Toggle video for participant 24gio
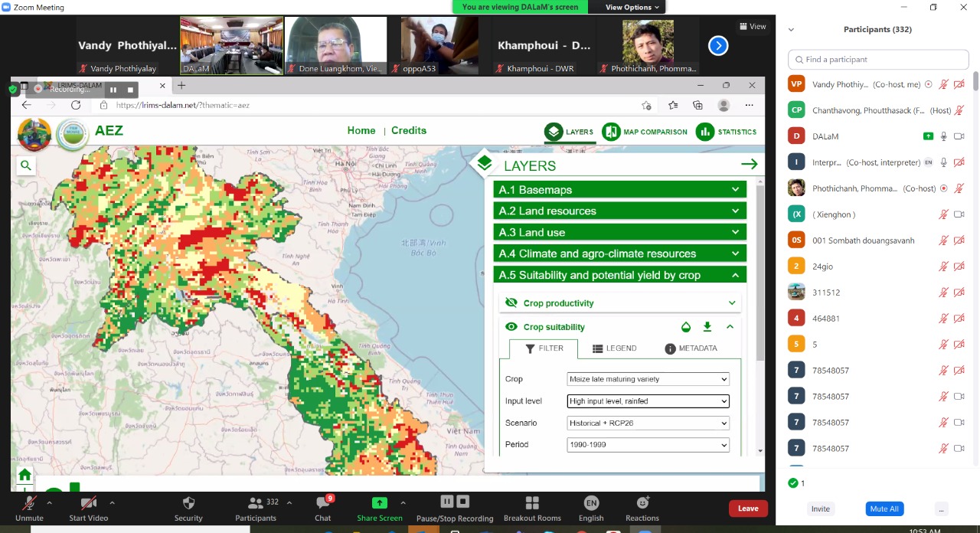Screen dimensions: 980x533 pyautogui.click(x=959, y=266)
